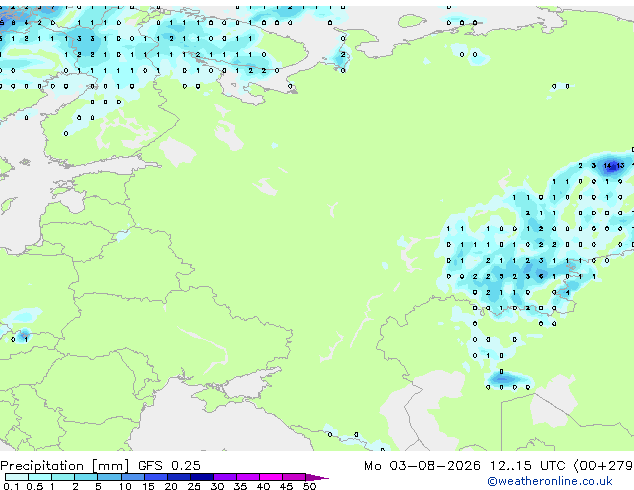The height and width of the screenshot is (490, 634).
Task: Pick the 2 mm legend color box
Action: (x=86, y=477)
